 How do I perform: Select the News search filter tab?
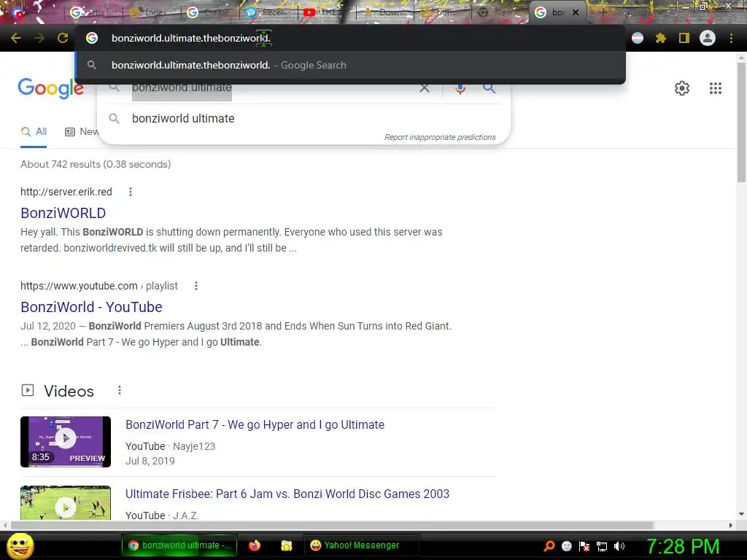(x=82, y=132)
